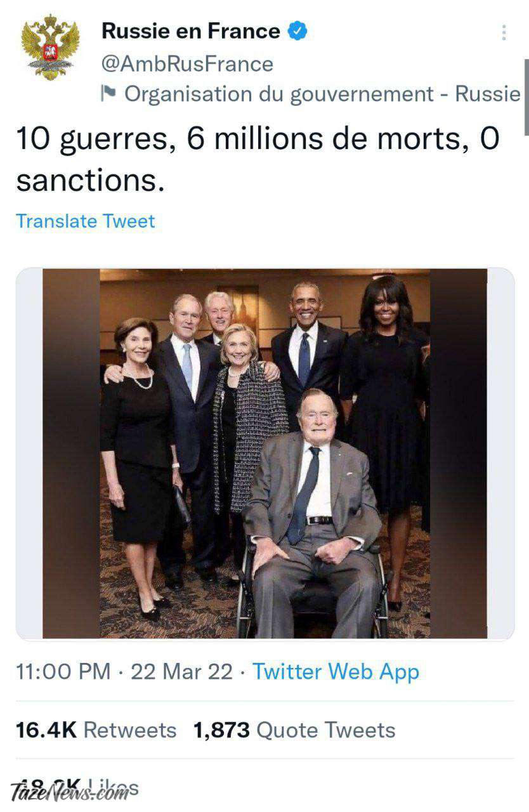View the 16.4K Retweets list

point(96,730)
